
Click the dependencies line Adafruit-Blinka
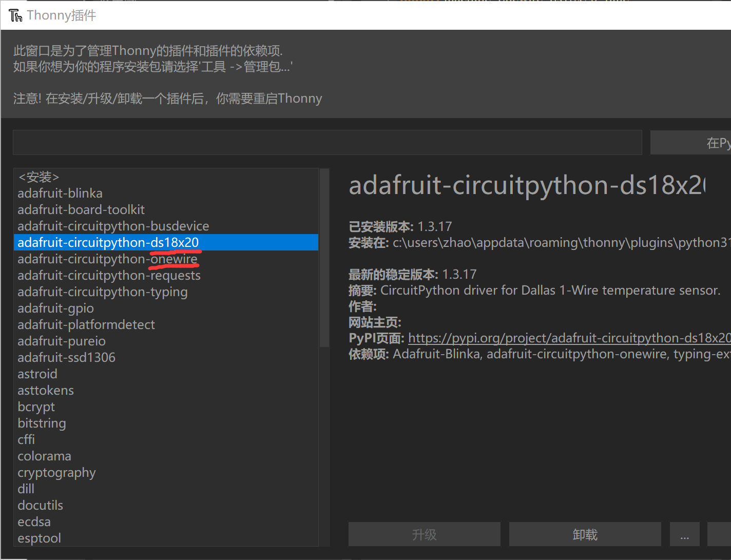pyautogui.click(x=540, y=354)
